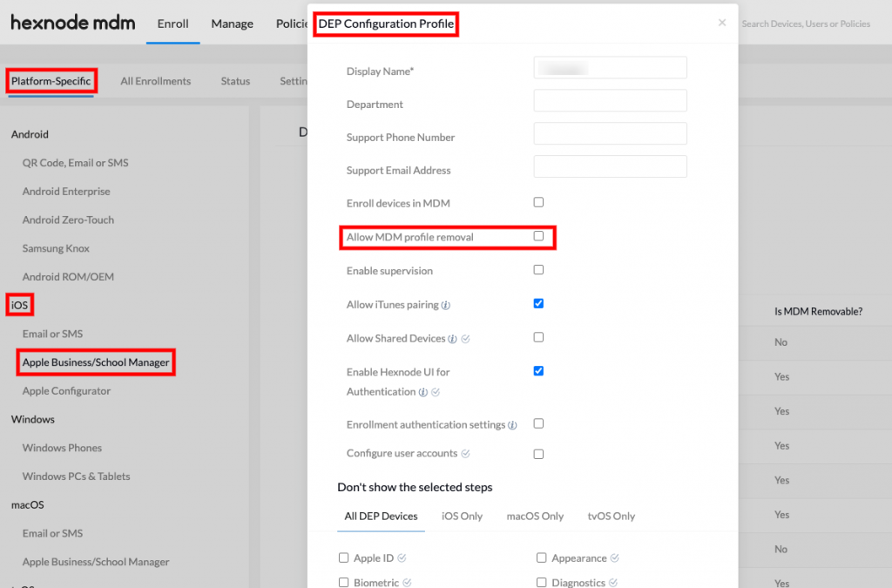Click the Android section heading
892x588 pixels.
pyautogui.click(x=30, y=135)
